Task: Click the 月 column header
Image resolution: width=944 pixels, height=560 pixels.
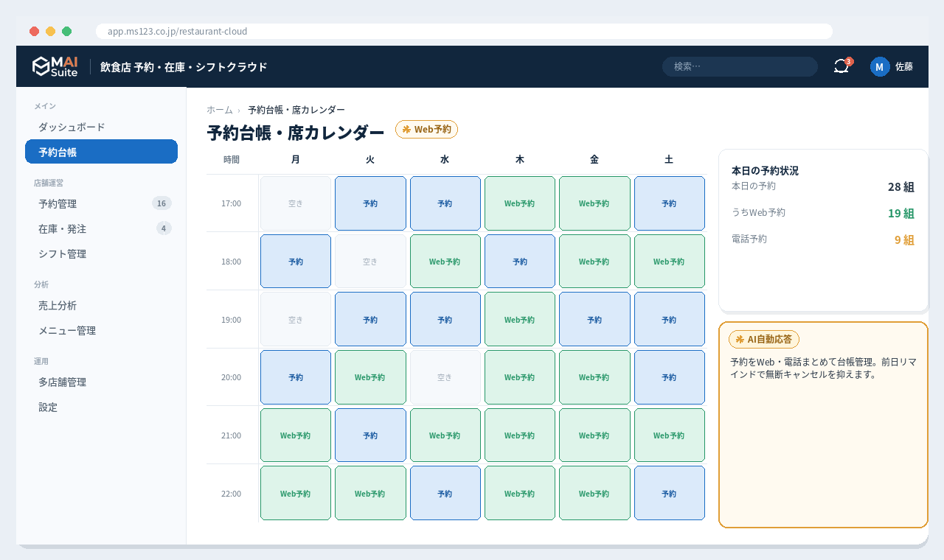Action: [x=296, y=159]
